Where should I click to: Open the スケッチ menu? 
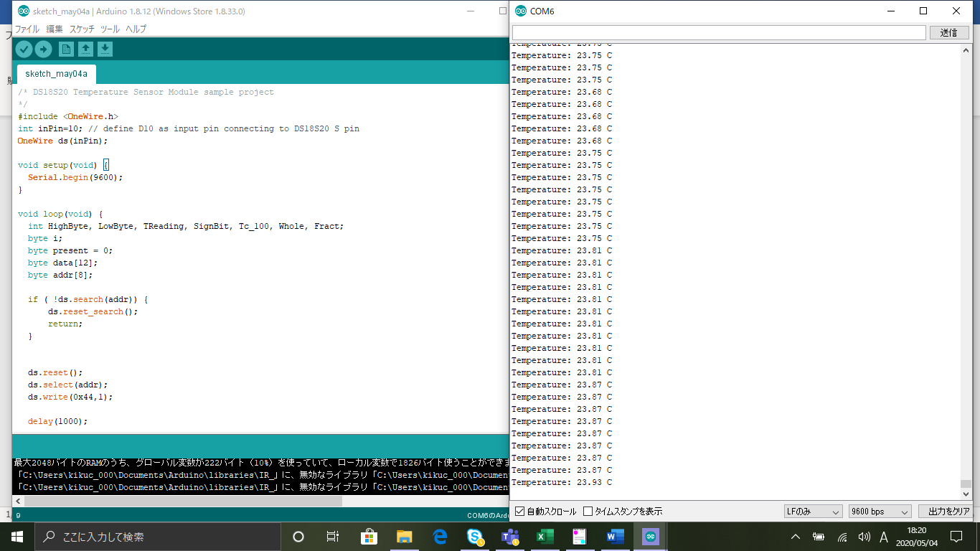click(x=81, y=29)
